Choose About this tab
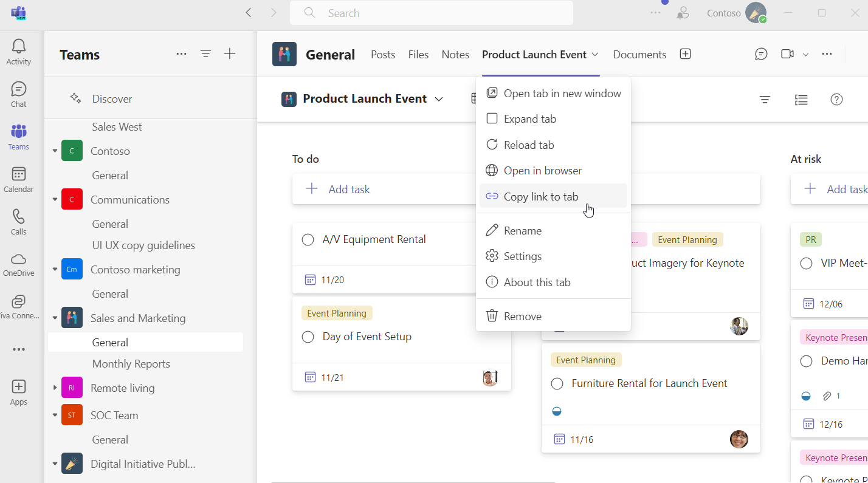Viewport: 868px width, 483px height. 553,283
